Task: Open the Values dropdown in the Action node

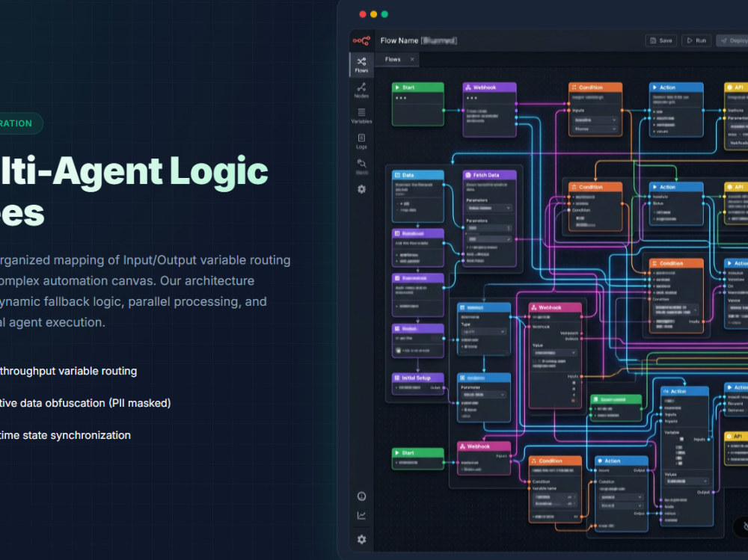Action: (x=687, y=481)
